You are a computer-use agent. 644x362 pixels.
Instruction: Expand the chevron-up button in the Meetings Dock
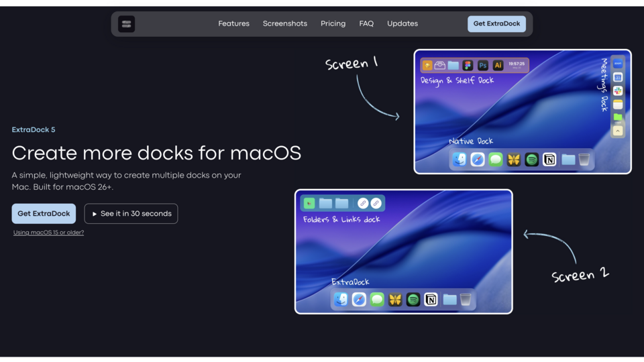tap(618, 131)
